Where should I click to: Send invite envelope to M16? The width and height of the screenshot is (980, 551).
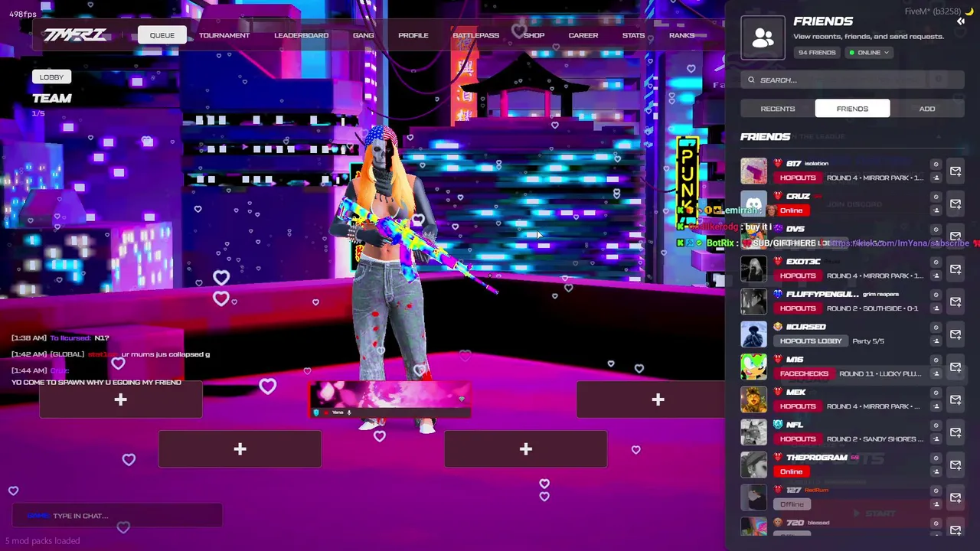pyautogui.click(x=955, y=367)
